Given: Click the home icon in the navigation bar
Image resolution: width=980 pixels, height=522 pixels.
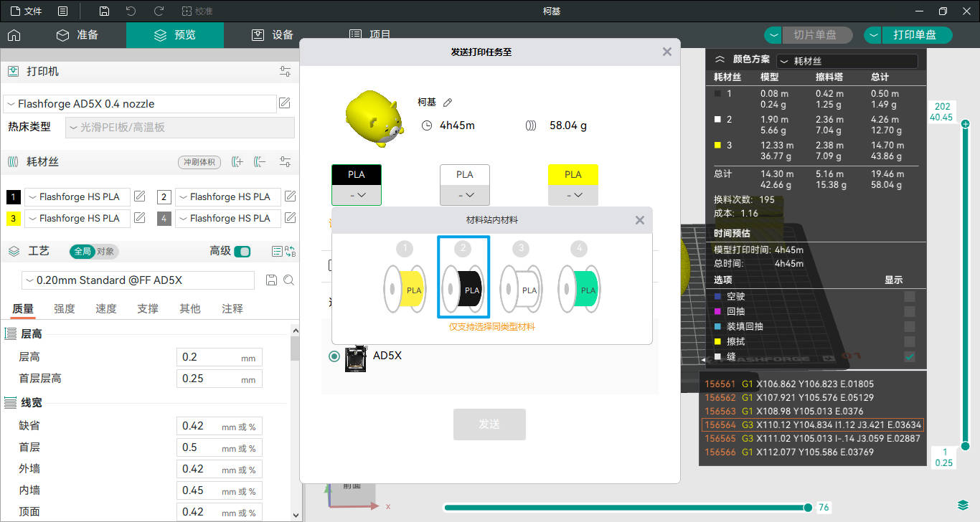Looking at the screenshot, I should coord(14,35).
